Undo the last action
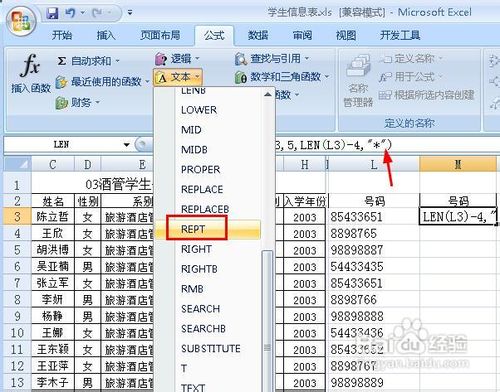500x392 pixels. tap(70, 13)
